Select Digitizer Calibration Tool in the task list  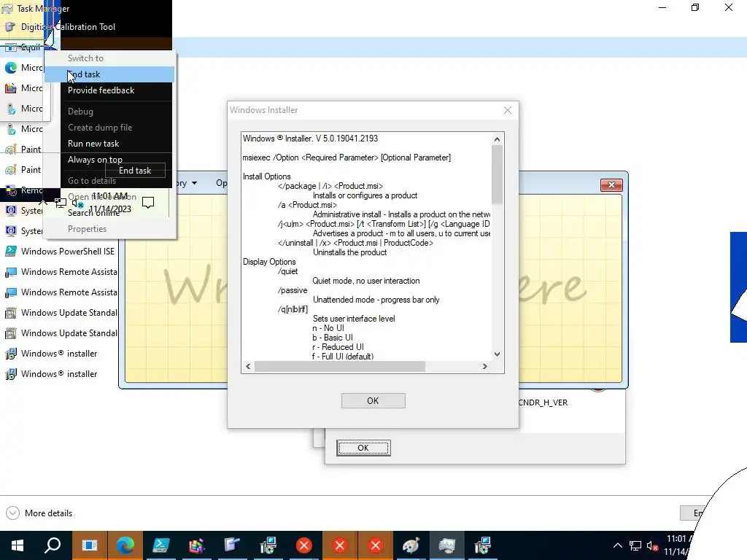(68, 27)
